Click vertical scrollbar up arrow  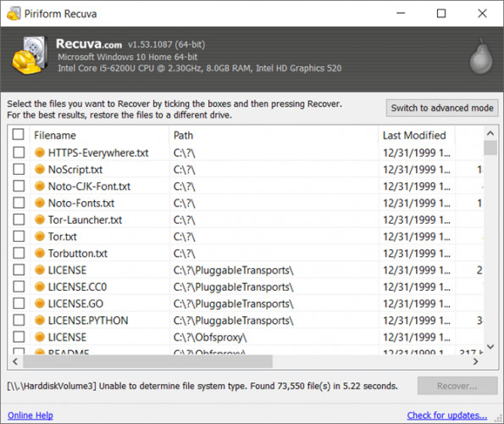click(490, 133)
